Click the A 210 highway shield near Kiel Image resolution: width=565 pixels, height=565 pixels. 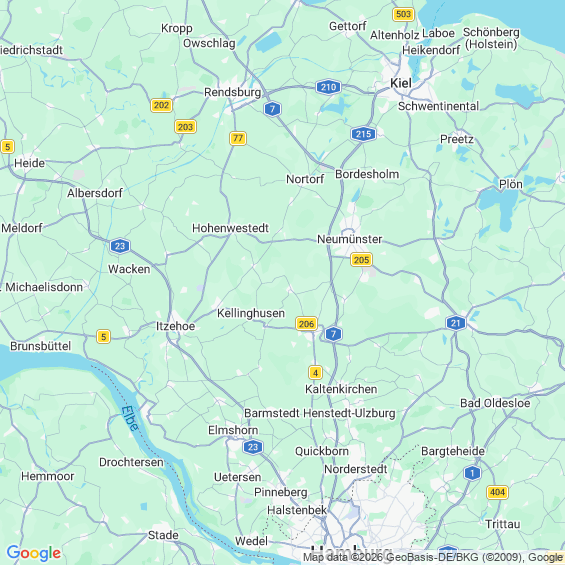point(328,87)
